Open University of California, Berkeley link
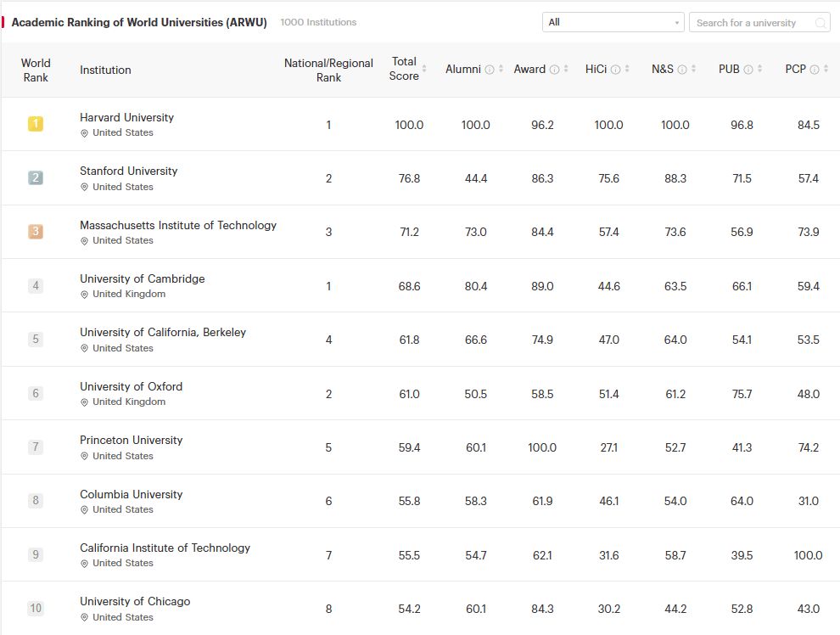This screenshot has height=635, width=840. pyautogui.click(x=163, y=332)
